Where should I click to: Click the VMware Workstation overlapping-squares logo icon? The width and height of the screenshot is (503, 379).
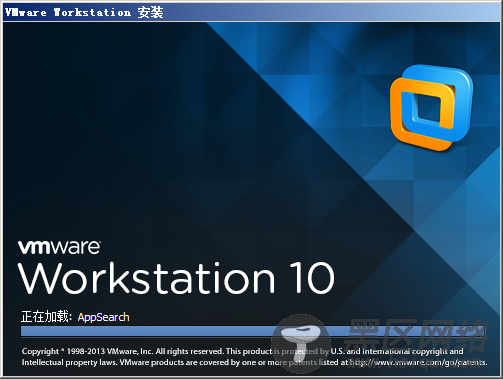(431, 108)
